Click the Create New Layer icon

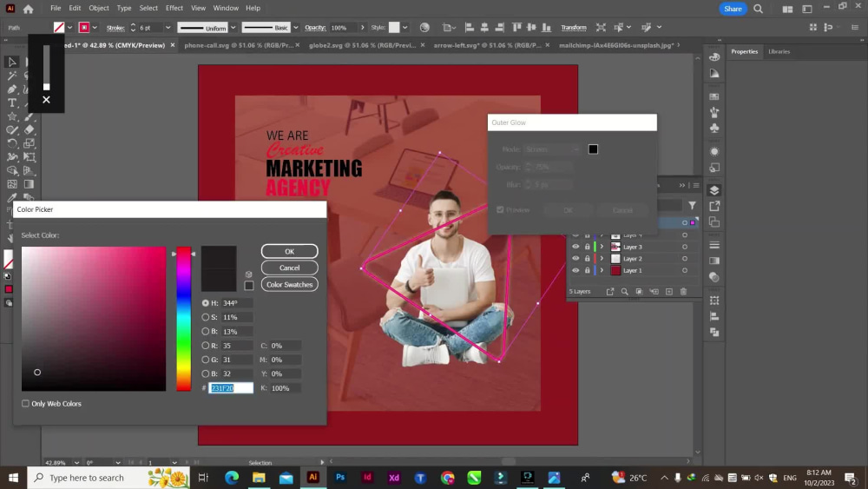point(668,291)
